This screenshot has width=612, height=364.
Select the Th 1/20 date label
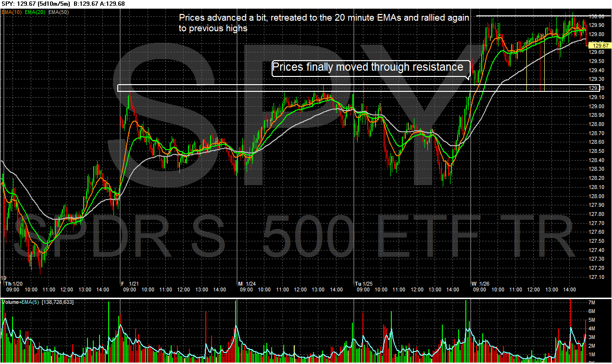tap(13, 284)
